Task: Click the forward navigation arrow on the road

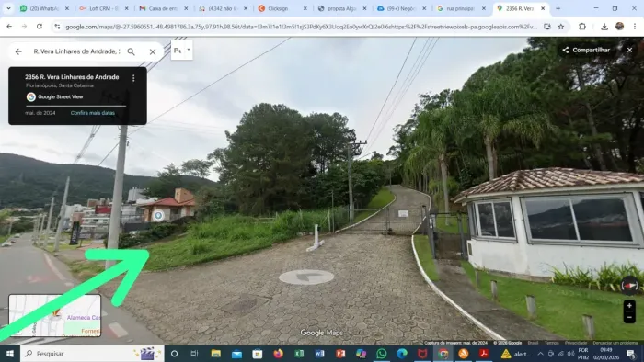Action: pos(306,277)
